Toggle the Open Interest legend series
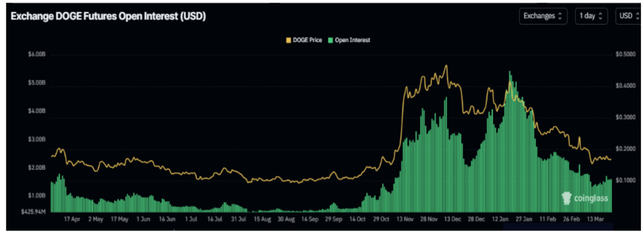The width and height of the screenshot is (644, 234). coord(348,40)
